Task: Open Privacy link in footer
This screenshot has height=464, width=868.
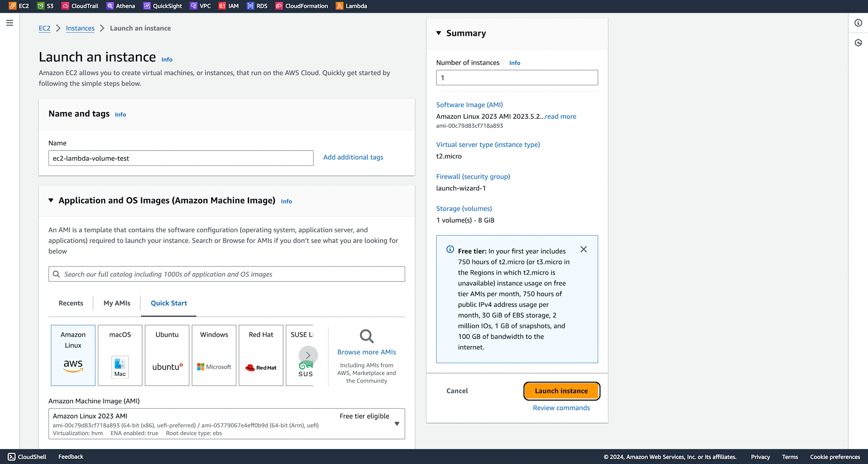Action: pyautogui.click(x=760, y=457)
